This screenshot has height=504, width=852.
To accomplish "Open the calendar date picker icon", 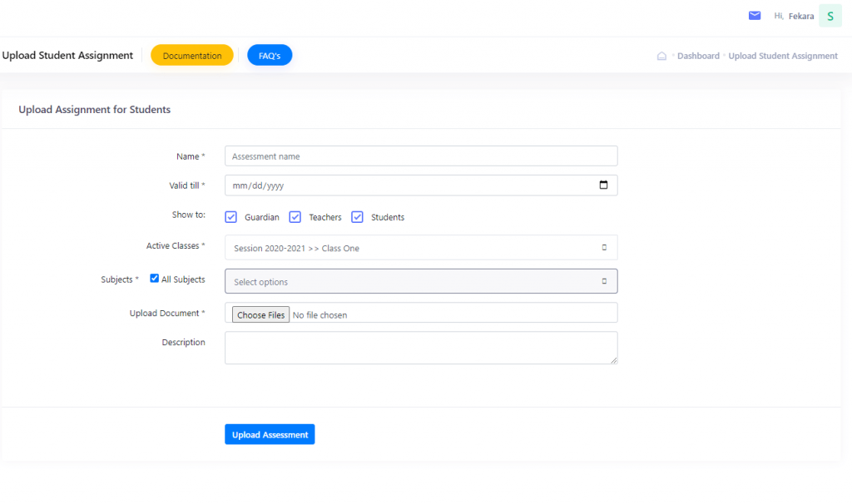I will (x=603, y=185).
